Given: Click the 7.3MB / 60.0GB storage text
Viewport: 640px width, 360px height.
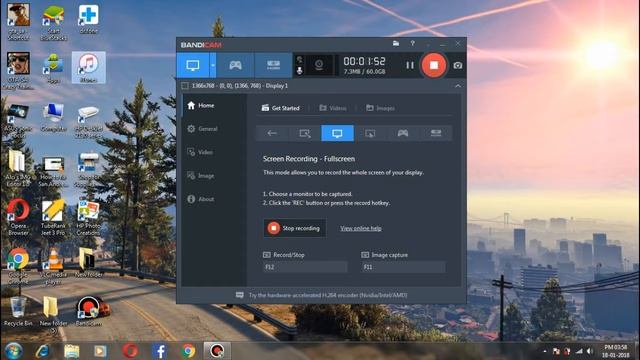Looking at the screenshot, I should click(364, 72).
